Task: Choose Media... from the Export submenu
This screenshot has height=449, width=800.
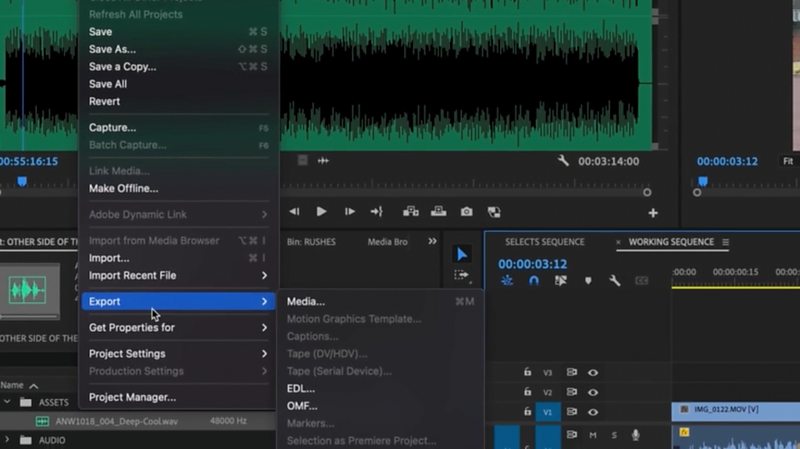Action: click(306, 301)
